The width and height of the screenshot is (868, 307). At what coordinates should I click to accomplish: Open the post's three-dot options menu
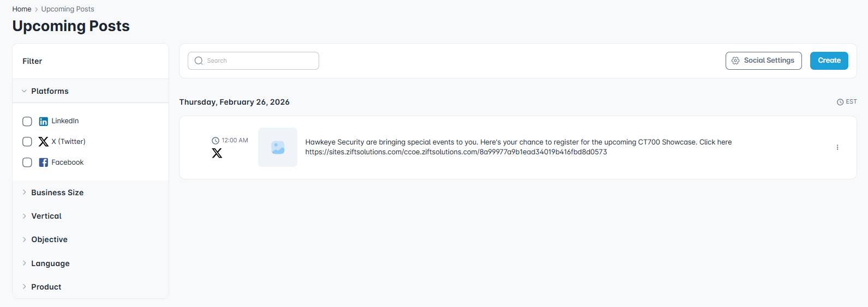837,147
